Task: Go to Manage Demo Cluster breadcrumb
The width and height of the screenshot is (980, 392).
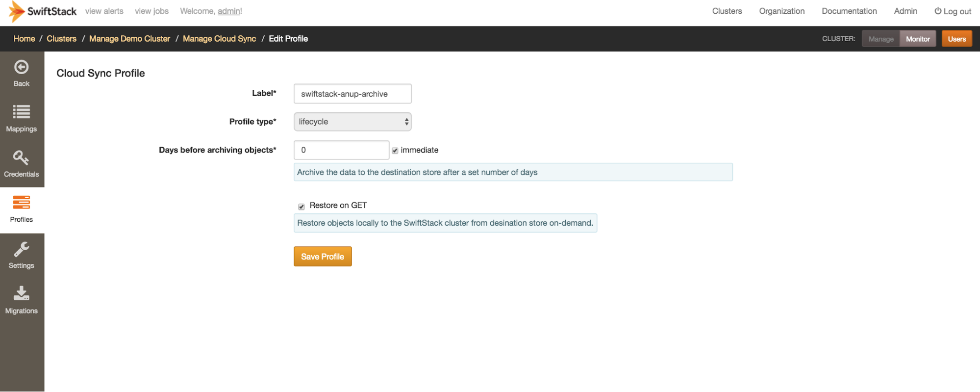Action: tap(129, 39)
